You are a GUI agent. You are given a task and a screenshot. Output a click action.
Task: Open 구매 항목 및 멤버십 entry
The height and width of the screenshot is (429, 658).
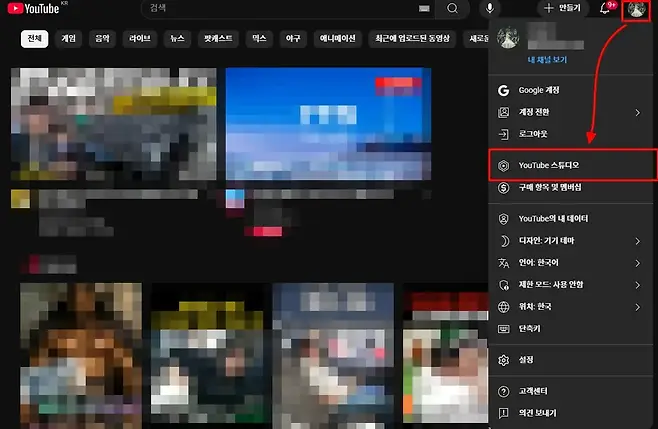pos(573,188)
